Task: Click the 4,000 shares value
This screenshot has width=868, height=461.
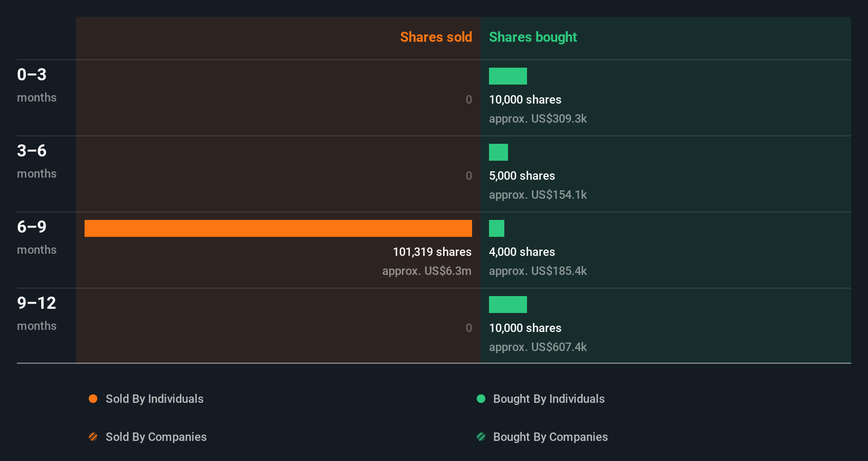Action: 522,252
